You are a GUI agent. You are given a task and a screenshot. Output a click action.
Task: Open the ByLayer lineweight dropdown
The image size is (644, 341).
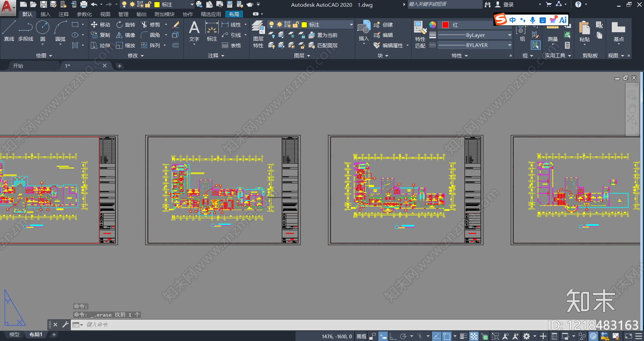(475, 35)
